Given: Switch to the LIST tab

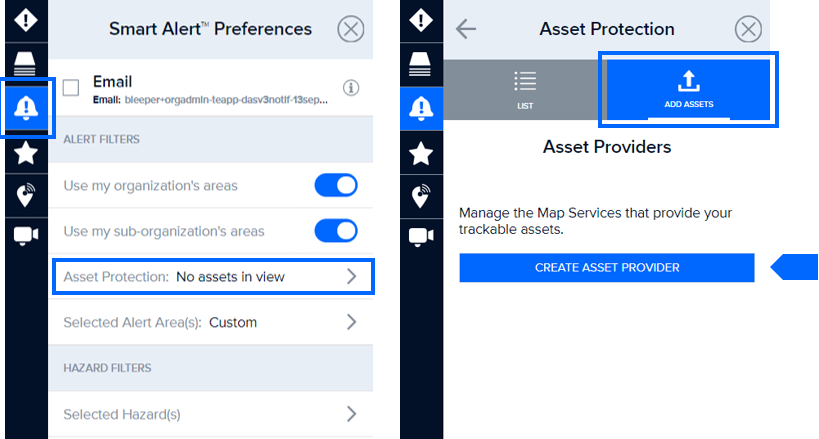Looking at the screenshot, I should [x=524, y=89].
